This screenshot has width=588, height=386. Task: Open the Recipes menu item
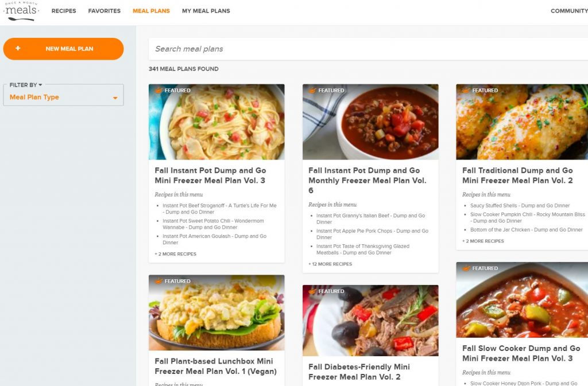pyautogui.click(x=64, y=11)
